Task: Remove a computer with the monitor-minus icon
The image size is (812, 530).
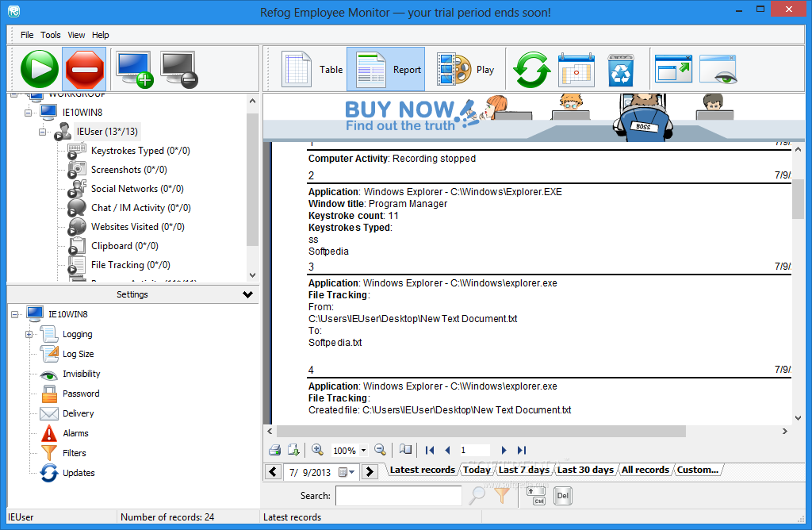Action: pyautogui.click(x=178, y=69)
